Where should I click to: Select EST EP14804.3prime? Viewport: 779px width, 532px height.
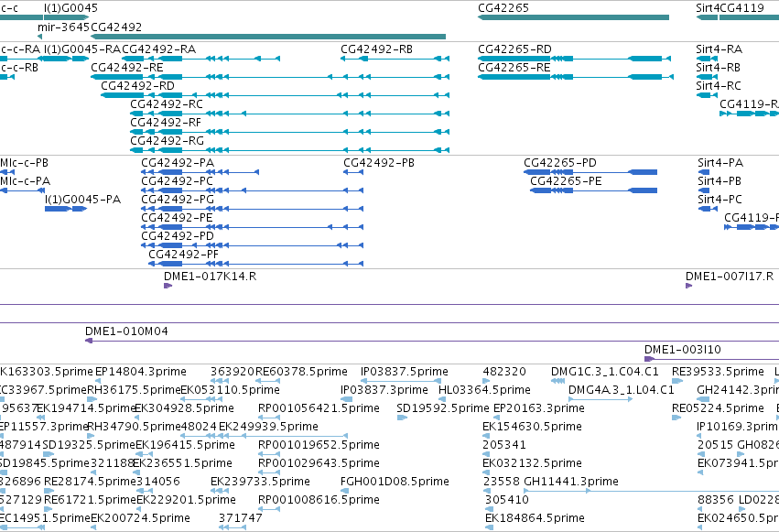point(141,372)
